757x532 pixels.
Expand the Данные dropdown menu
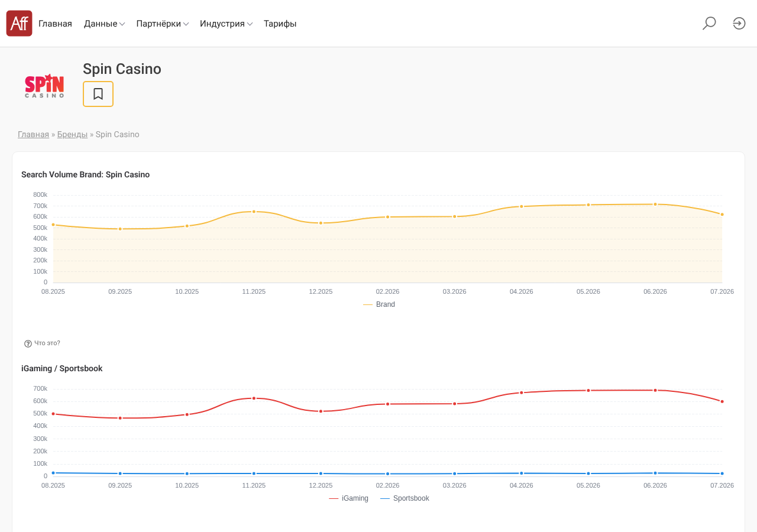tap(104, 24)
